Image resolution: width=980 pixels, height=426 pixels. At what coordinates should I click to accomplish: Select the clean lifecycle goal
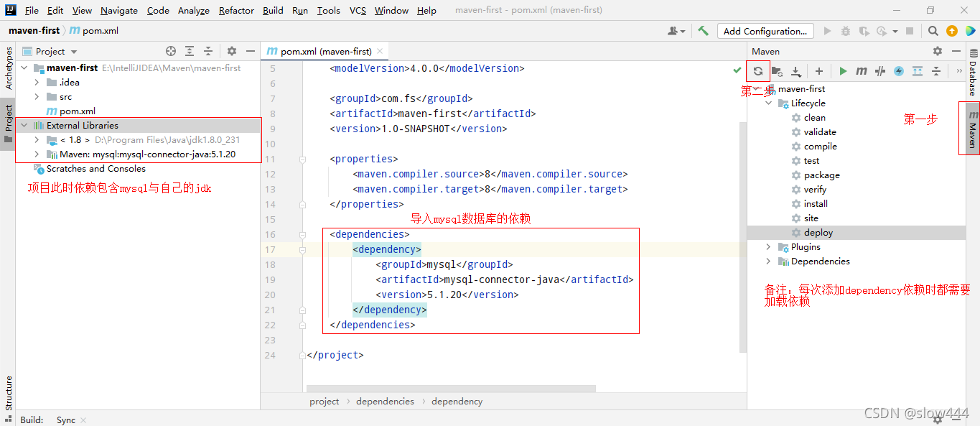(814, 117)
